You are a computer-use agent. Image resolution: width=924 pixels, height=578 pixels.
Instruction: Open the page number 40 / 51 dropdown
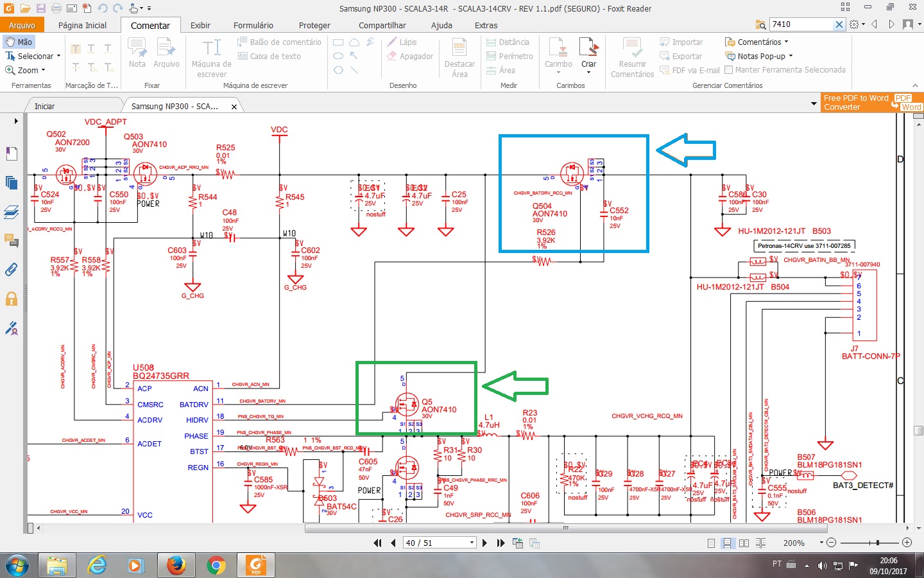472,543
